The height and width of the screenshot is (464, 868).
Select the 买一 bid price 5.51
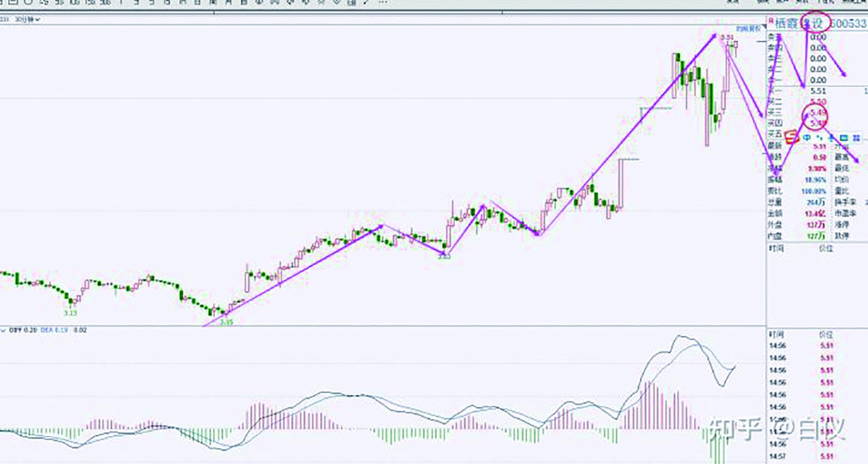tap(818, 91)
